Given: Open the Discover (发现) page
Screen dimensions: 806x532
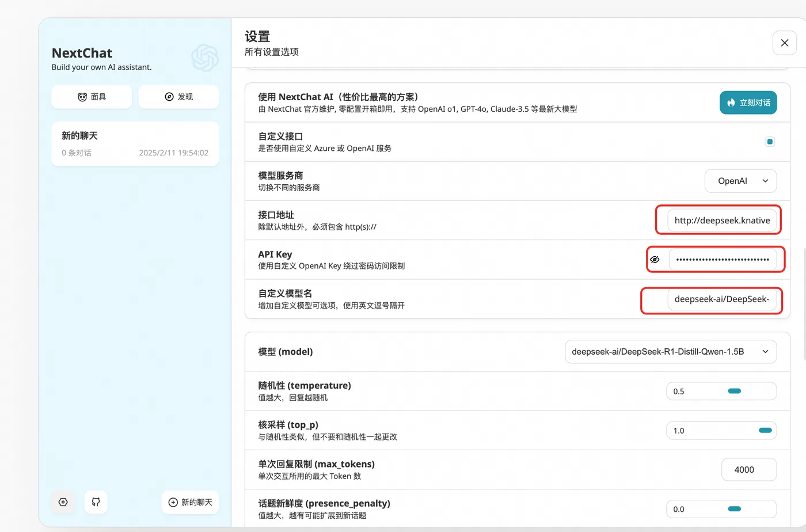Looking at the screenshot, I should tap(178, 97).
